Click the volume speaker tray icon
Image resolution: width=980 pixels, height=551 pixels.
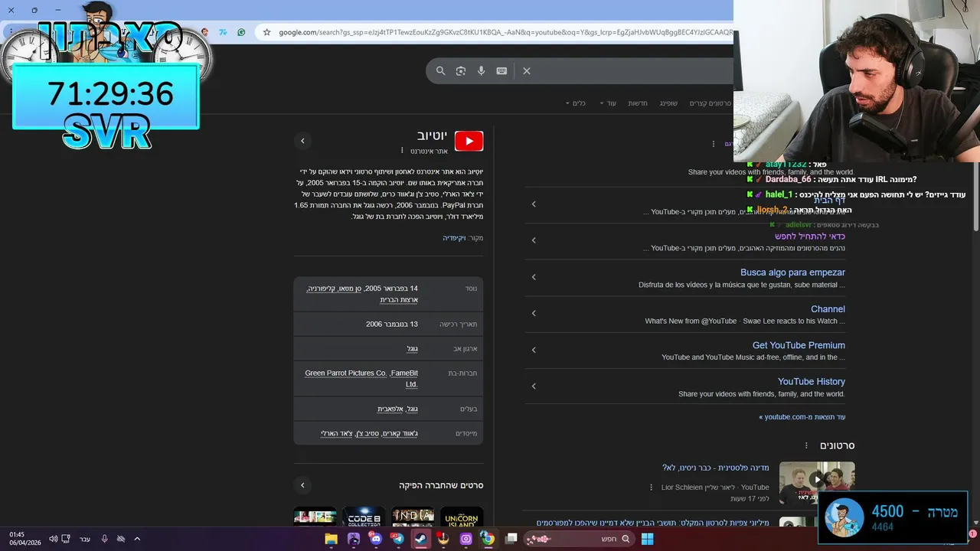[x=54, y=539]
